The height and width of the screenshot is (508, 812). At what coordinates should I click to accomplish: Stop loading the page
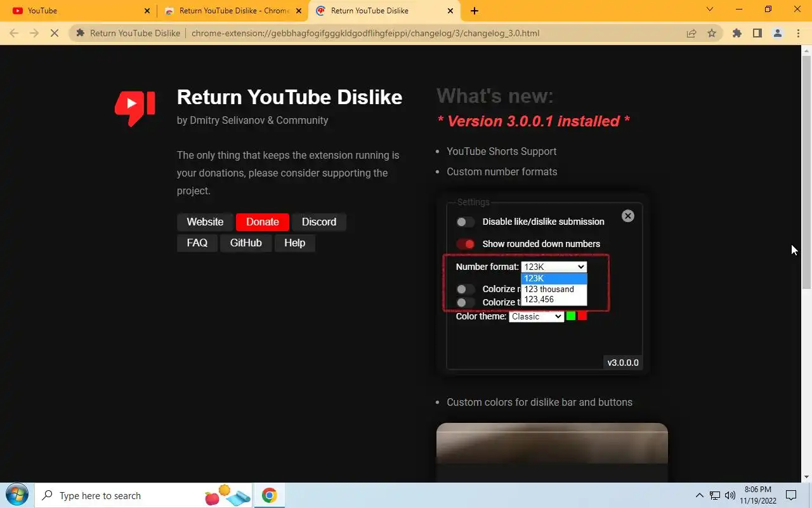pos(55,33)
